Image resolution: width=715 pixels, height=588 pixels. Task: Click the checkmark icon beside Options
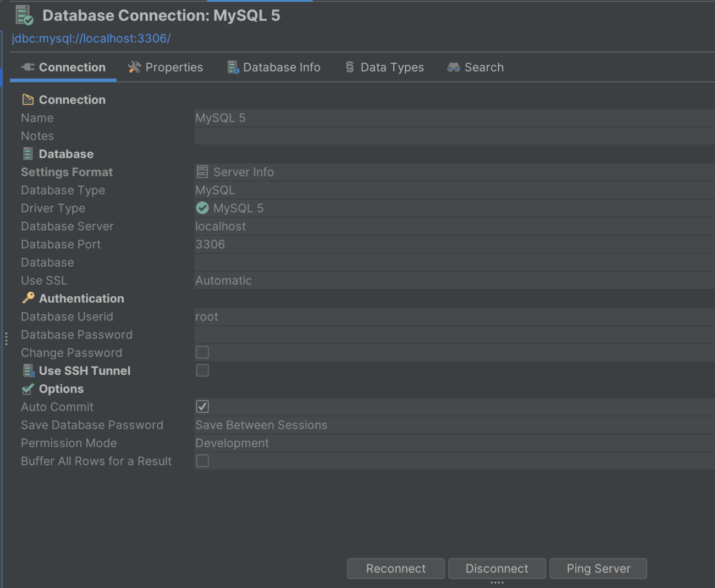pyautogui.click(x=28, y=389)
